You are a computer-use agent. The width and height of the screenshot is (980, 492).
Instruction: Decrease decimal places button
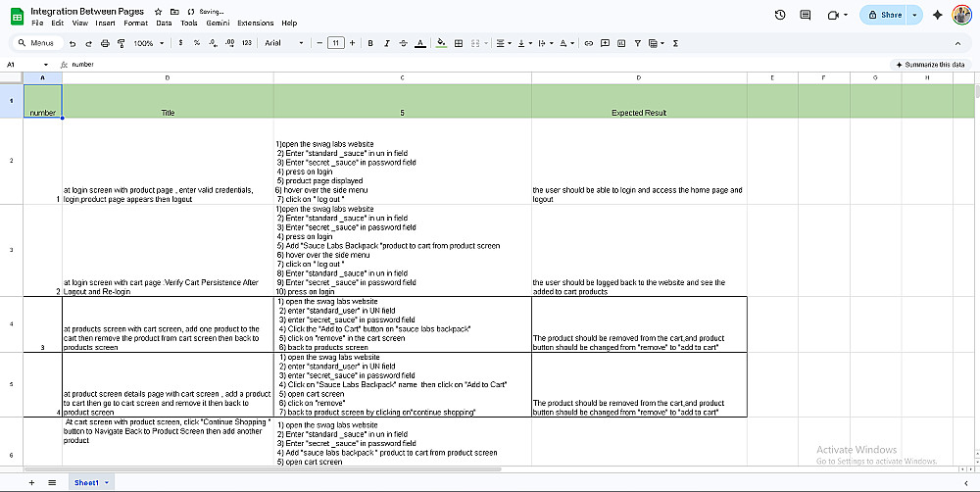point(213,43)
